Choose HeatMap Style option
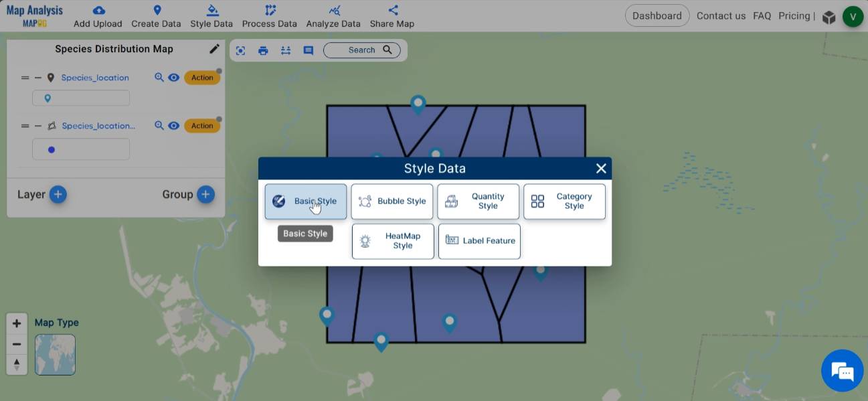 coord(393,241)
